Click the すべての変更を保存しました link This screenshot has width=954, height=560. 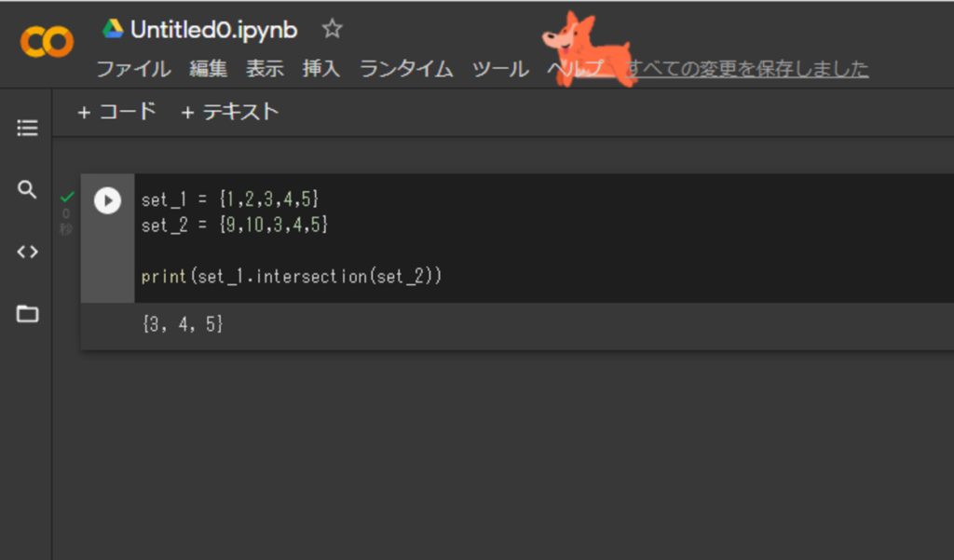747,69
